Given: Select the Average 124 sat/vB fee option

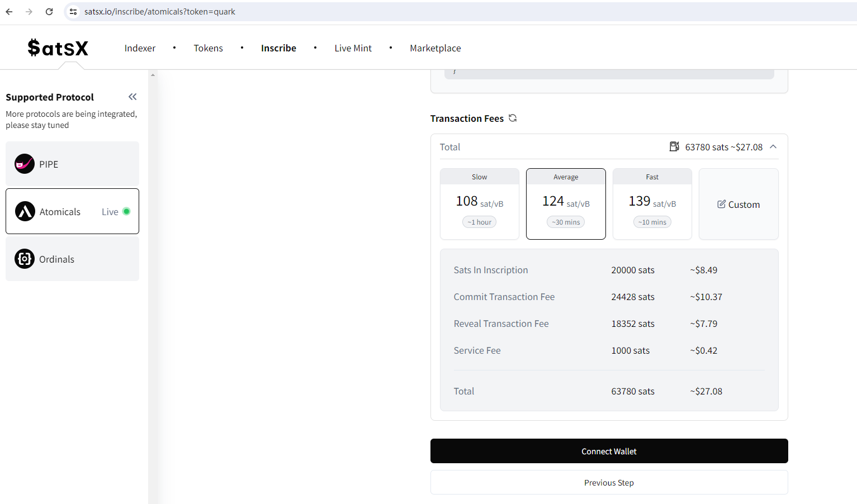Looking at the screenshot, I should (566, 204).
